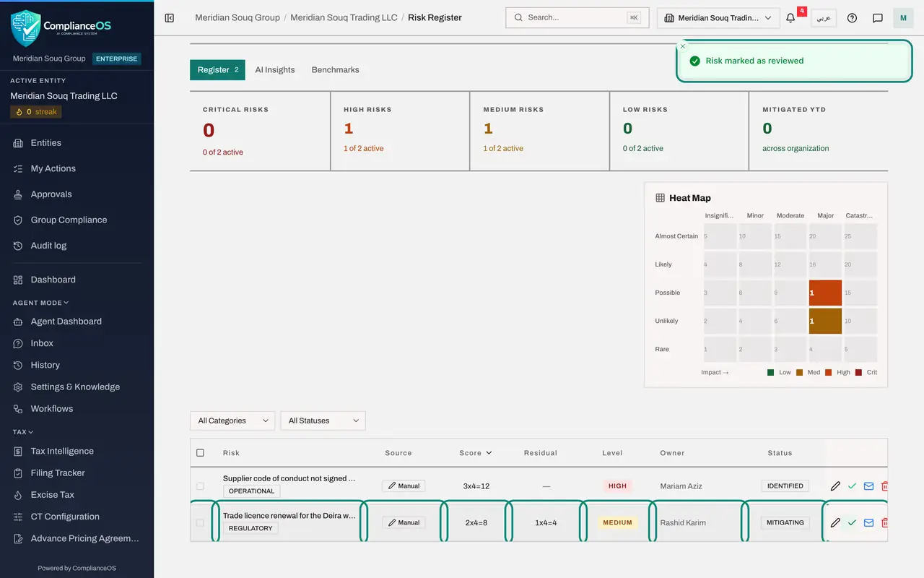This screenshot has width=924, height=578.
Task: Open the user avatar M
Action: [903, 18]
